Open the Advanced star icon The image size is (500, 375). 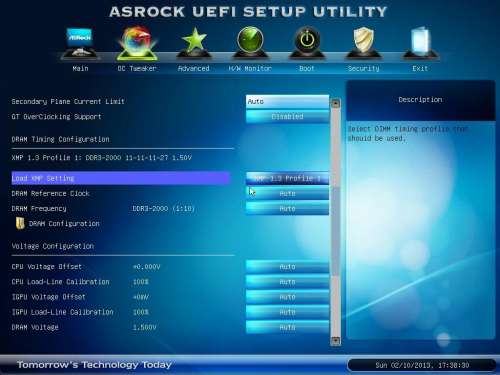(194, 42)
